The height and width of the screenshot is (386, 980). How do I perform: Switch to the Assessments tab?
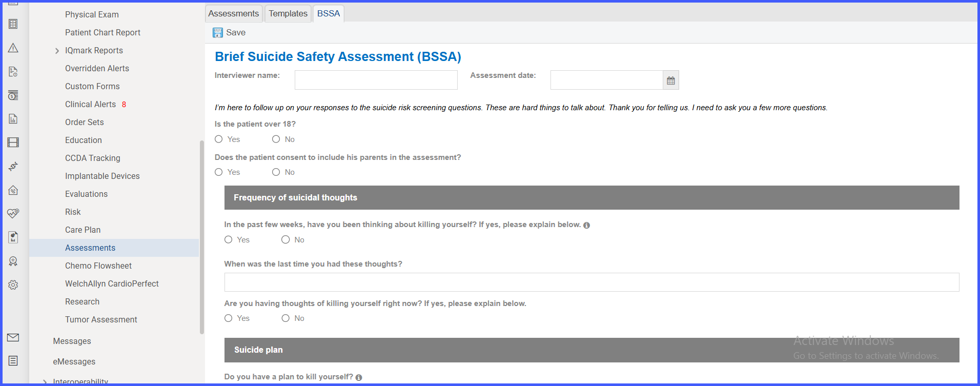234,13
